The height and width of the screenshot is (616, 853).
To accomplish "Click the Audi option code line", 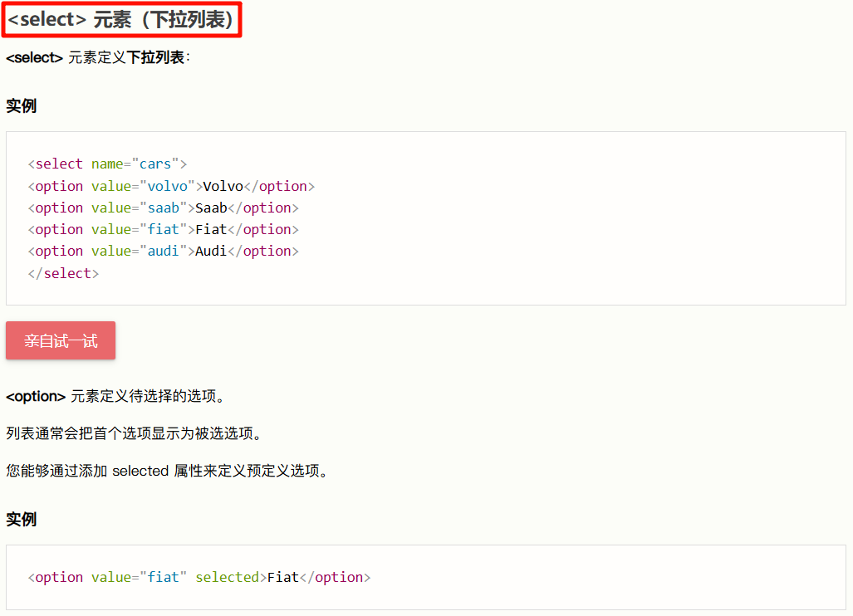I will (163, 251).
